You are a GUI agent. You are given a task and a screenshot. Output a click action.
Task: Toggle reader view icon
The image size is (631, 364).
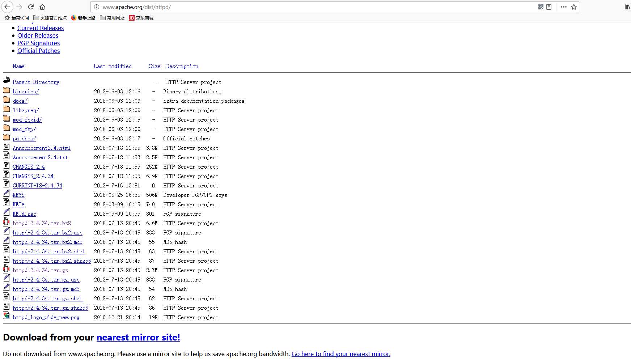point(549,7)
